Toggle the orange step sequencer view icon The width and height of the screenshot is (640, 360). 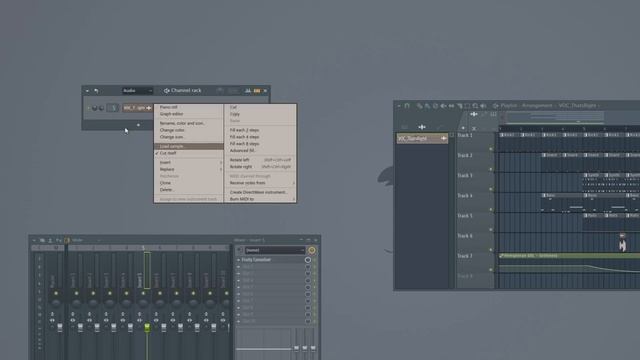257,91
